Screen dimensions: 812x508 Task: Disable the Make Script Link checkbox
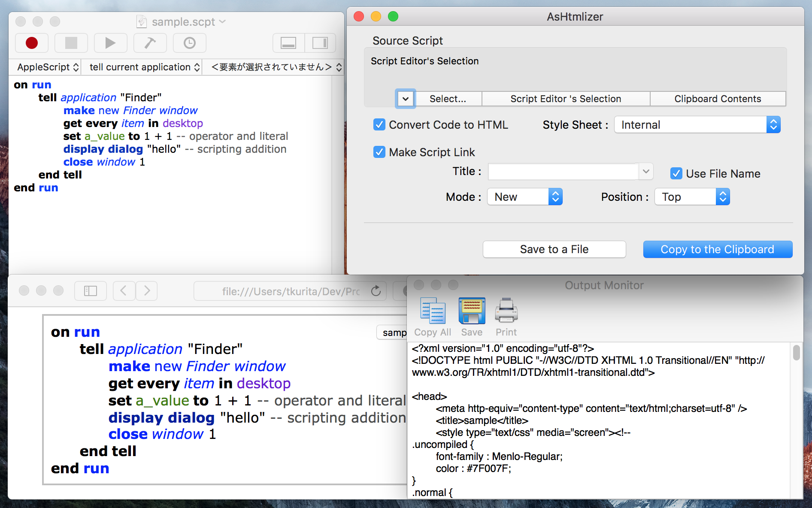click(x=379, y=152)
